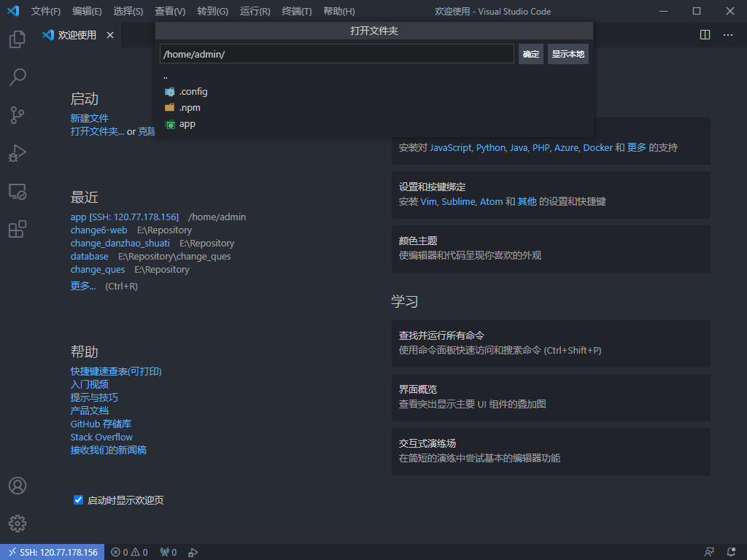This screenshot has height=560, width=747.
Task: Click the 确定 button
Action: point(531,54)
